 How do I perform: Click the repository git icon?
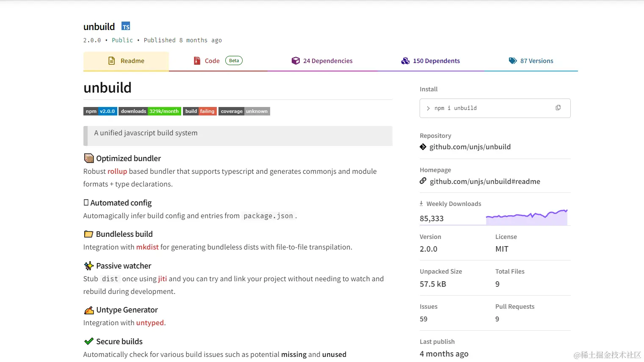point(423,147)
